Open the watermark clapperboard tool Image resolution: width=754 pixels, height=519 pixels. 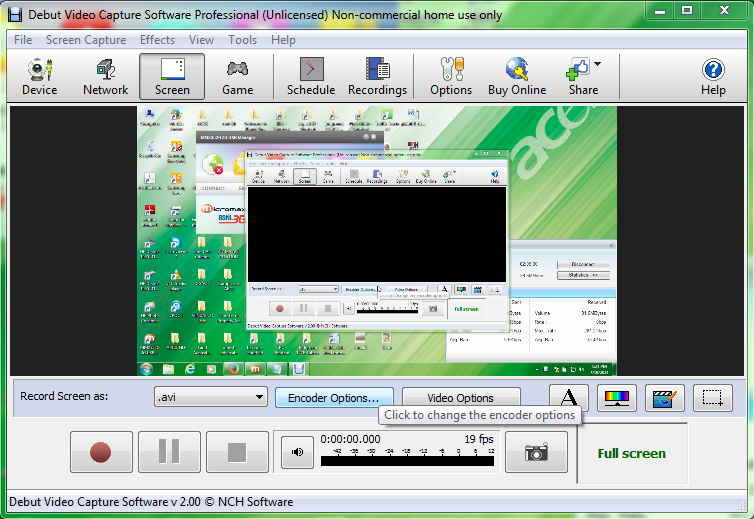click(x=665, y=398)
